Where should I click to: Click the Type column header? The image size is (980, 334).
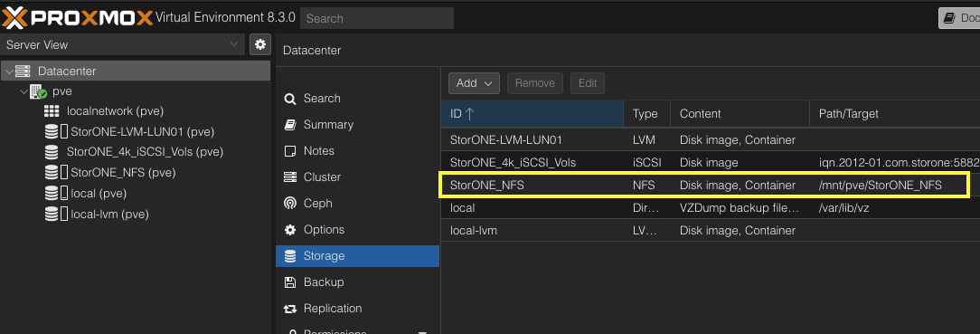pyautogui.click(x=647, y=114)
